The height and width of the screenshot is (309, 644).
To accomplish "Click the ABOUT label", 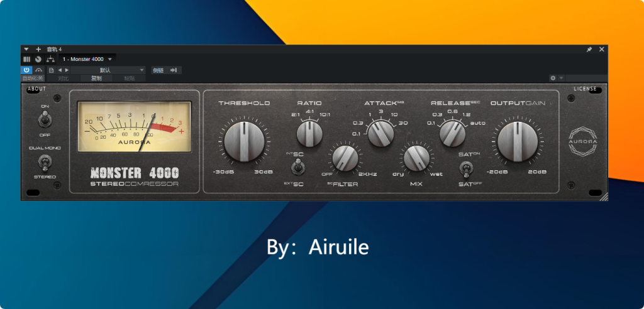I will (37, 89).
